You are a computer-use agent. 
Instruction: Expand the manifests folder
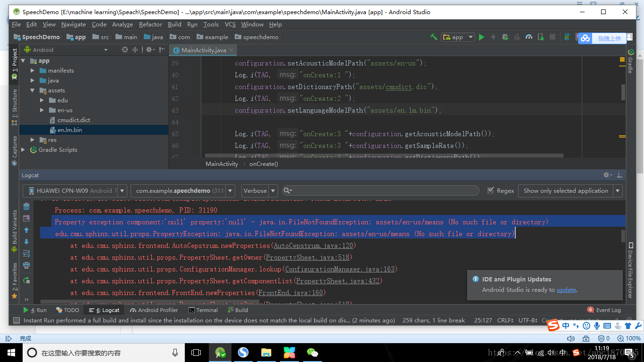click(33, 71)
